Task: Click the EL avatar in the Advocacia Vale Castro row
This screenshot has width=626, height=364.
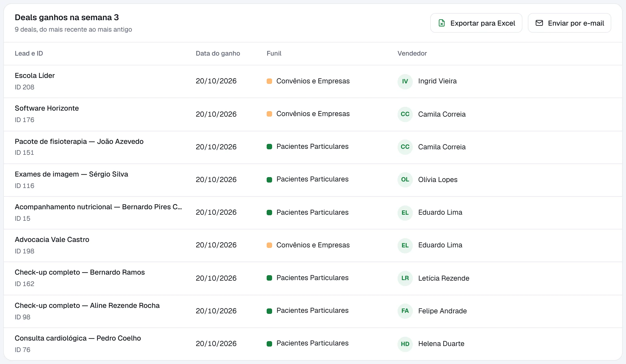Action: (x=405, y=245)
